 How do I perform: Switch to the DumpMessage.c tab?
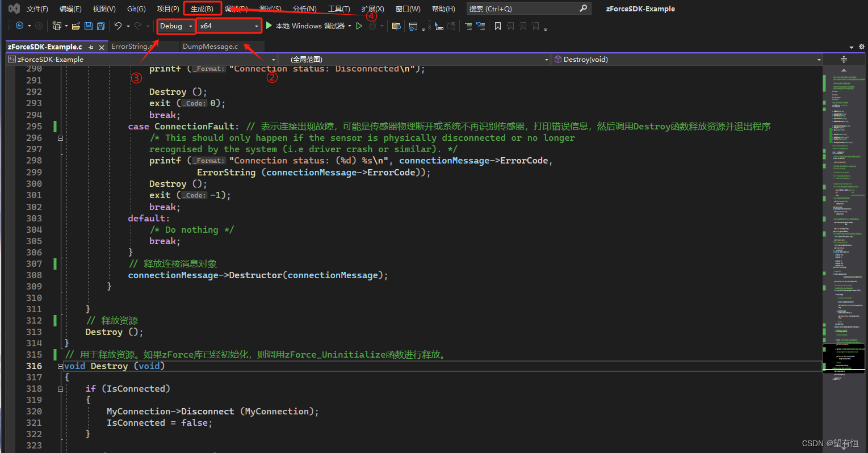click(210, 47)
